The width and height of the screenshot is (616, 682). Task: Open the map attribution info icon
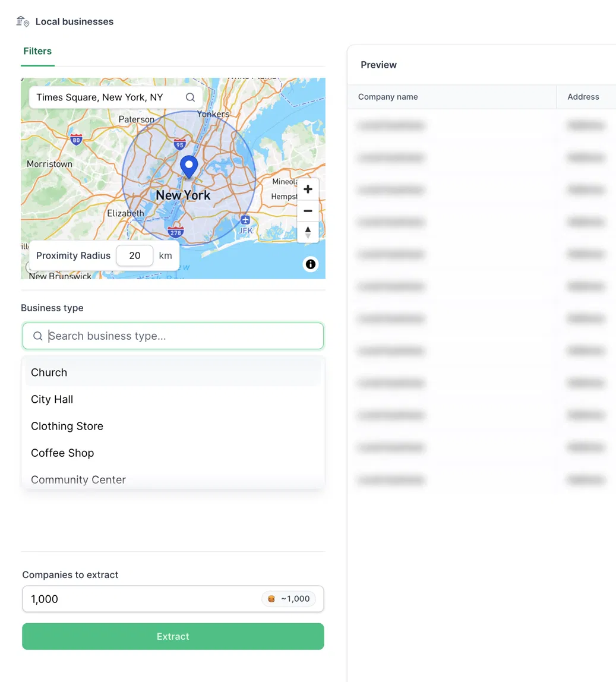311,264
